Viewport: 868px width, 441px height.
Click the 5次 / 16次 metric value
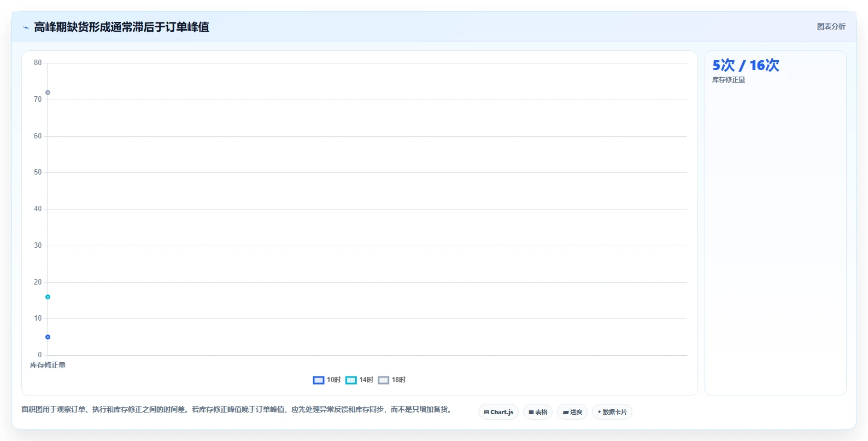(746, 65)
